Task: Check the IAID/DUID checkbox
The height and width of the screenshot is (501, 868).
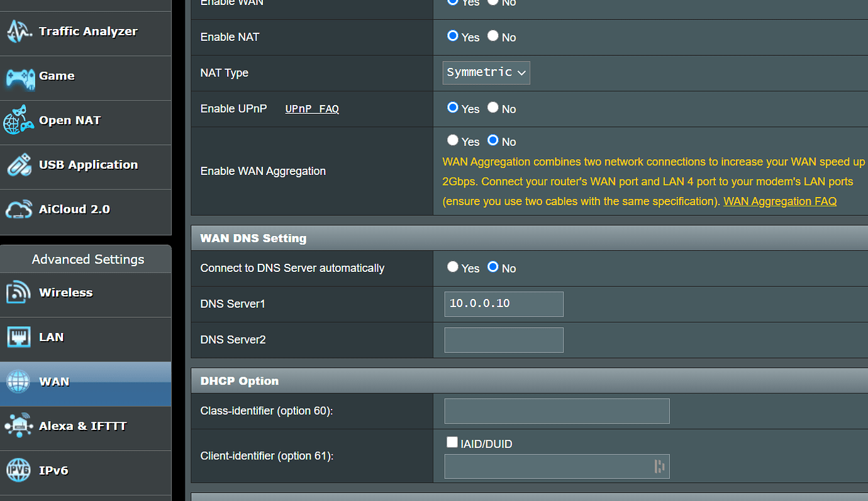Action: tap(452, 442)
